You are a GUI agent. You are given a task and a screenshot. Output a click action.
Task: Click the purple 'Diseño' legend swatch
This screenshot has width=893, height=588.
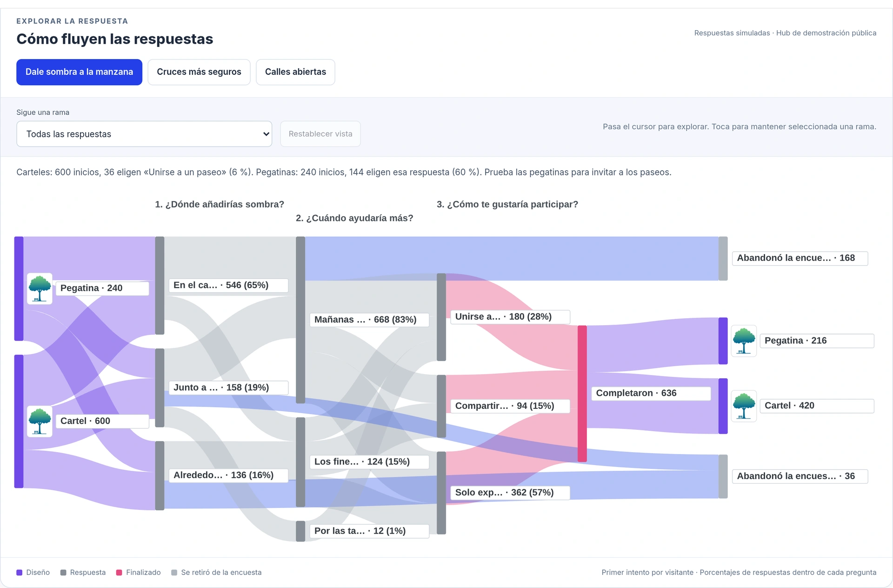(20, 573)
